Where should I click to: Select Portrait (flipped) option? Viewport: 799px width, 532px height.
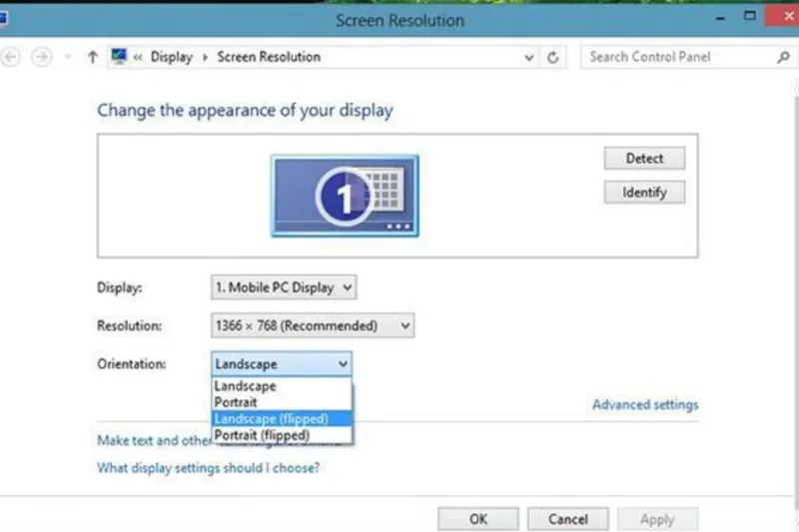(x=262, y=435)
